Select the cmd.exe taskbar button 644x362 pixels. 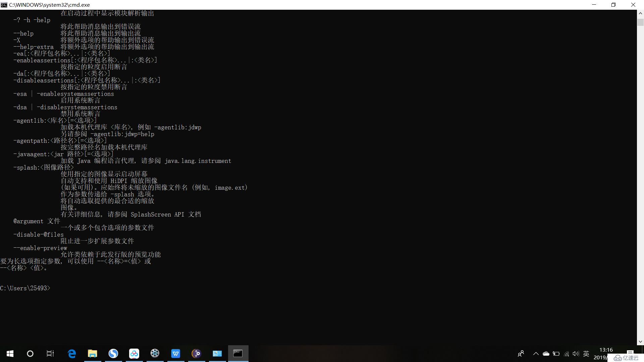coord(238,354)
